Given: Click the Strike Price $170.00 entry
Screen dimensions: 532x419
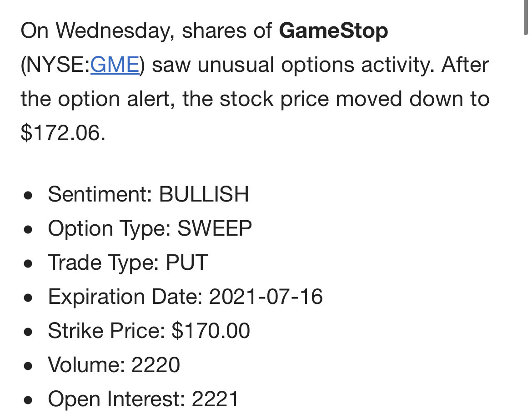Looking at the screenshot, I should coord(149,331).
